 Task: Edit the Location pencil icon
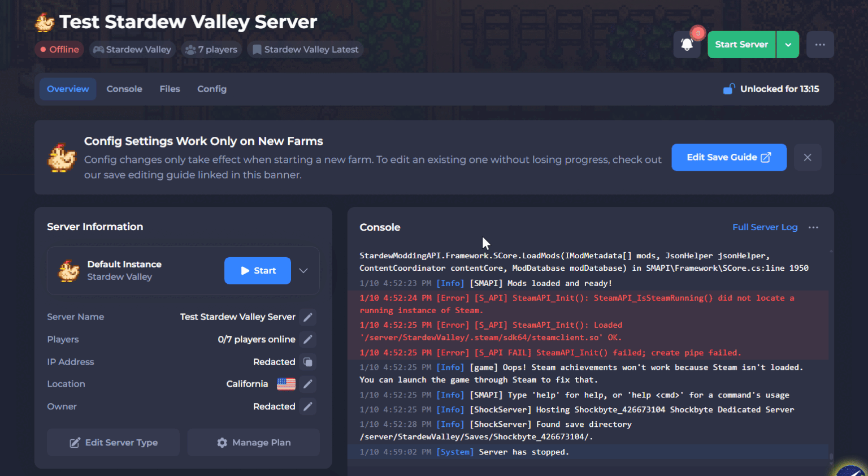coord(308,384)
